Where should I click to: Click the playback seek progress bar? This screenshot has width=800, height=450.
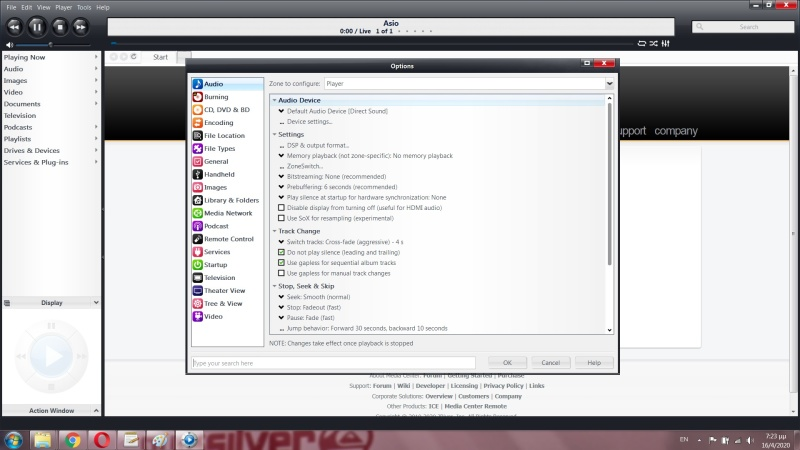[x=373, y=43]
